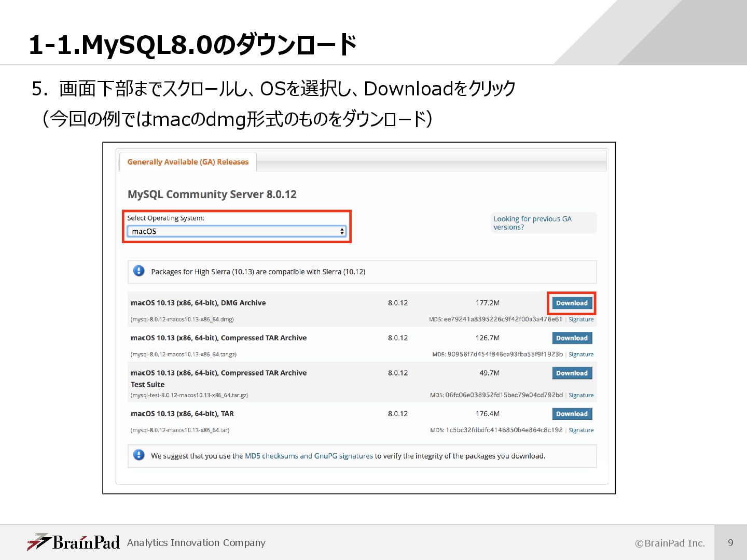Image resolution: width=747 pixels, height=560 pixels.
Task: Select the 49.7M file size value
Action: pos(489,373)
